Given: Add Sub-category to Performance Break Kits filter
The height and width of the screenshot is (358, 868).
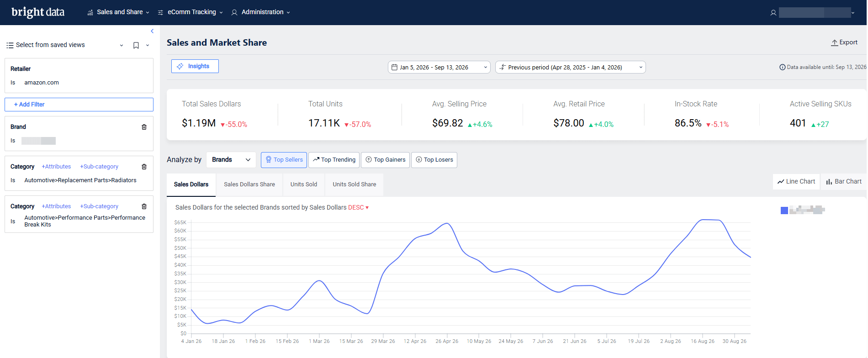Looking at the screenshot, I should click(99, 206).
